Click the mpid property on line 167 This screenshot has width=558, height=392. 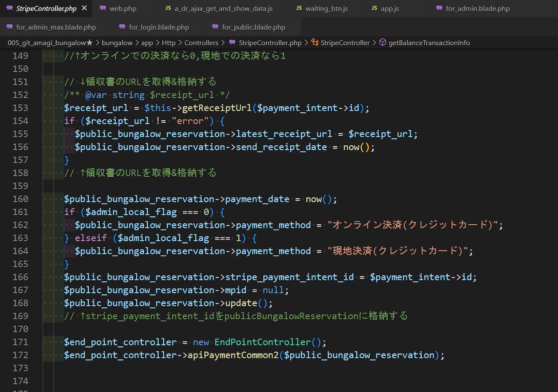pos(236,290)
